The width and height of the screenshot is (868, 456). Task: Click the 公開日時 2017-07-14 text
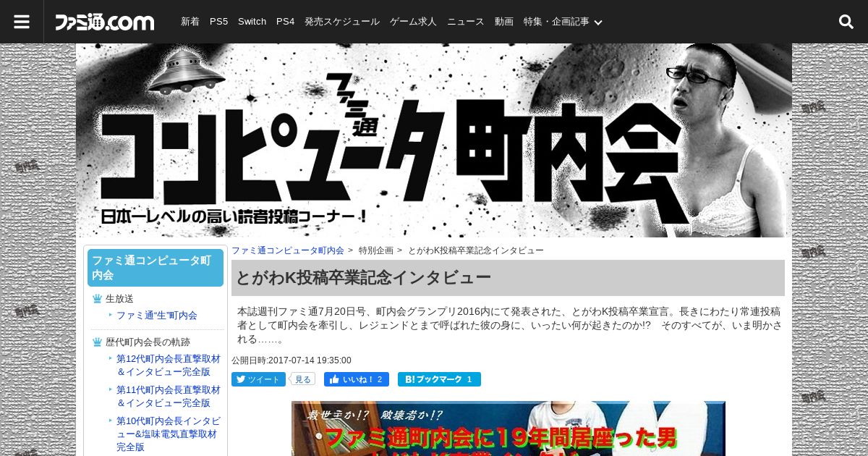click(292, 360)
